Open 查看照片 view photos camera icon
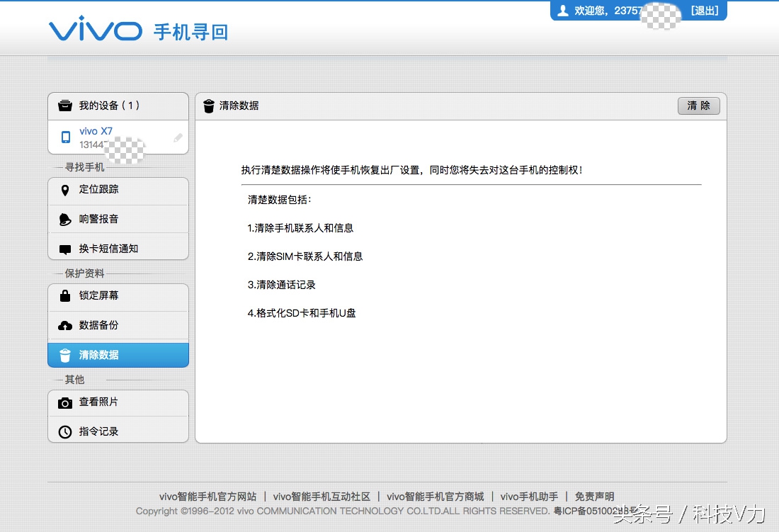Screen dimensions: 779x532 [x=65, y=402]
